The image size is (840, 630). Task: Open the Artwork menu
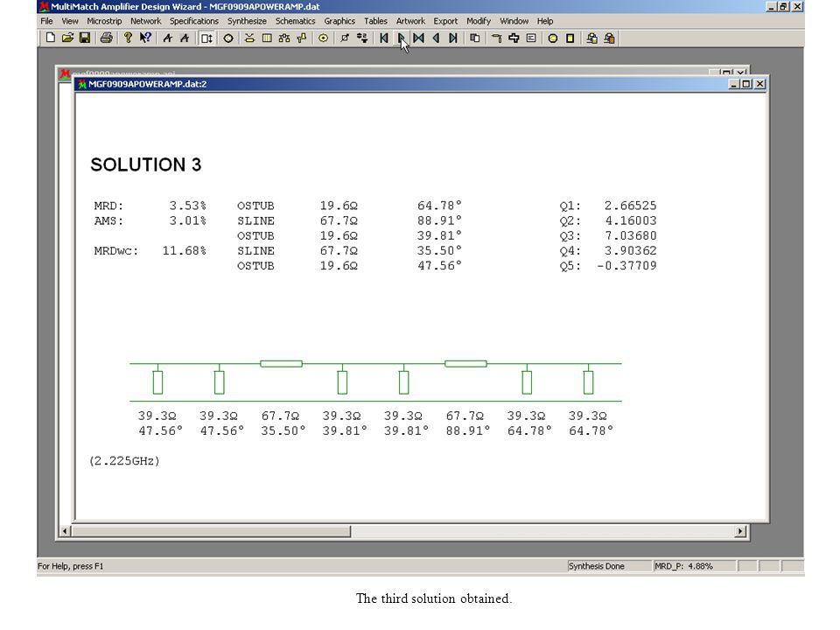pos(410,21)
